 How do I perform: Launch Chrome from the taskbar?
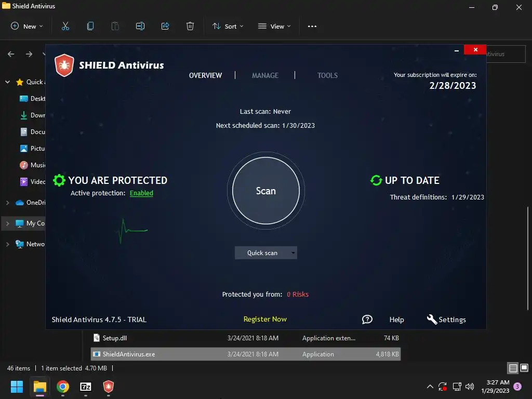(63, 387)
